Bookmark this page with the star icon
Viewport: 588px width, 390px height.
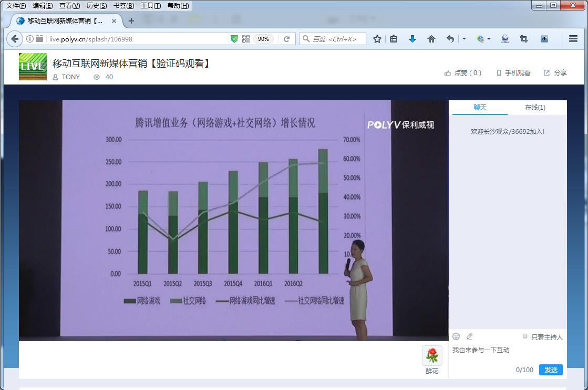(x=377, y=38)
